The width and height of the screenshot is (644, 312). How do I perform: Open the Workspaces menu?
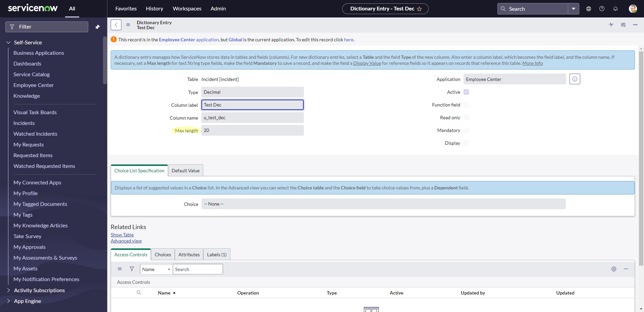[187, 9]
